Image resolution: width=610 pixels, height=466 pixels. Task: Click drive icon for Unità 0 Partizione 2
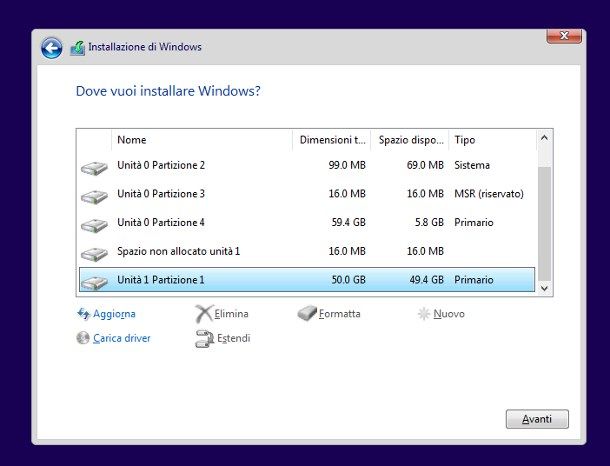94,168
